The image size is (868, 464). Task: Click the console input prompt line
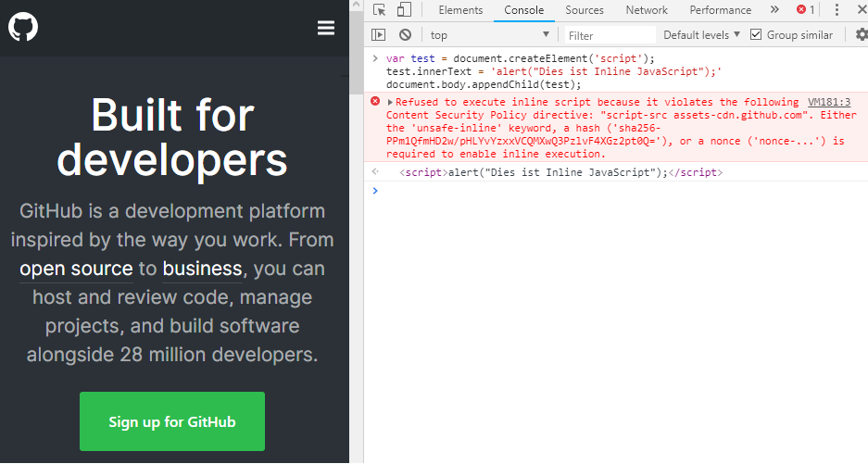(x=616, y=191)
